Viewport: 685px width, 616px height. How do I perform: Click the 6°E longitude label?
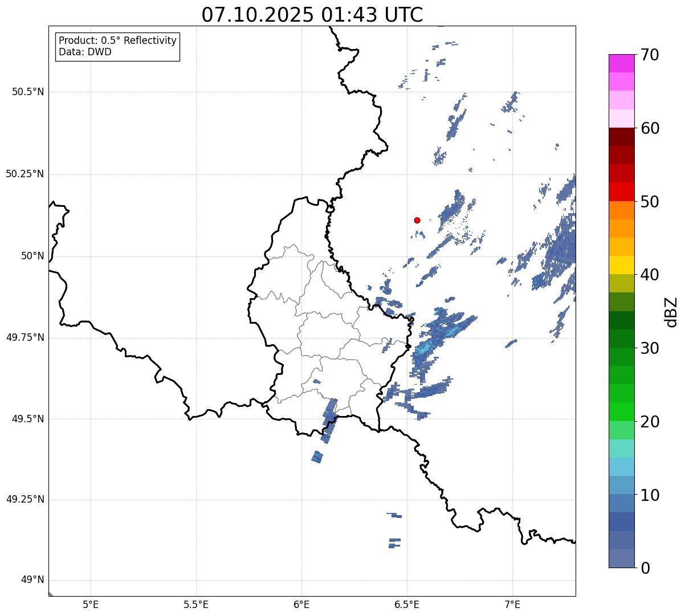301,604
